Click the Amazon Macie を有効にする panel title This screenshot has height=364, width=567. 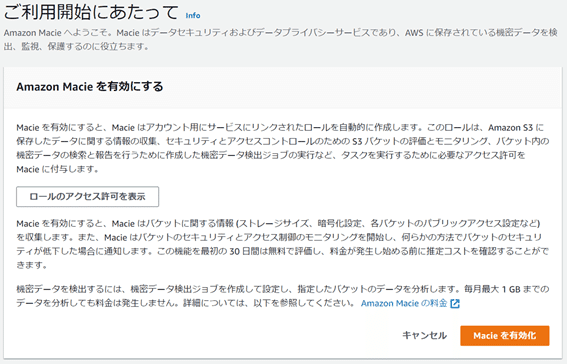pyautogui.click(x=90, y=87)
